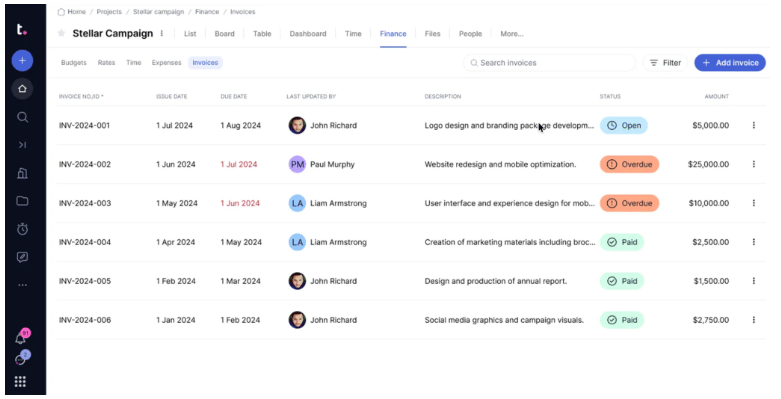781x399 pixels.
Task: Switch to the List tab
Action: (x=190, y=34)
